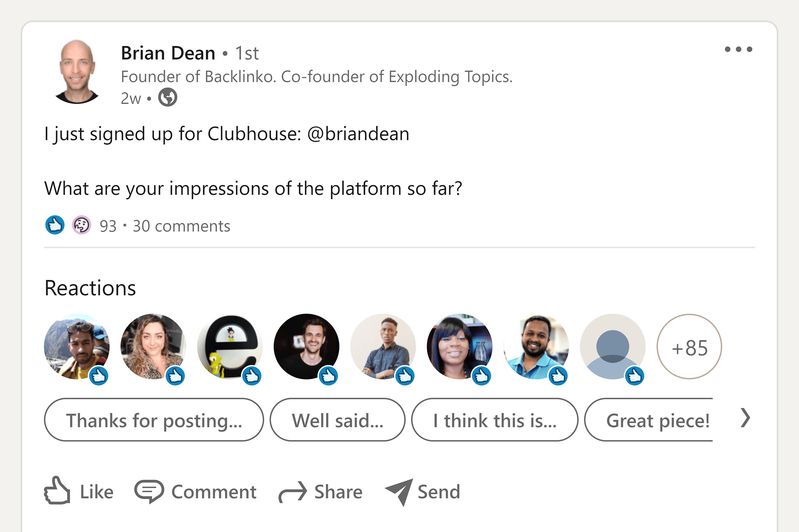Click the globe visibility icon beside 2w
799x532 pixels.
pos(167,97)
